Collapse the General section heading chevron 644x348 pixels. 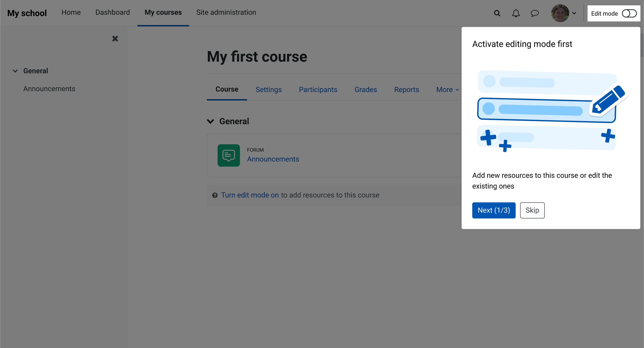point(210,121)
